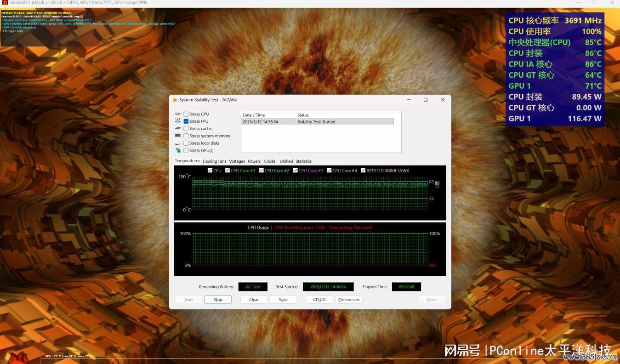The height and width of the screenshot is (364, 620).
Task: Click the CPU 核心频率 3691 MHz overlay row
Action: point(555,21)
